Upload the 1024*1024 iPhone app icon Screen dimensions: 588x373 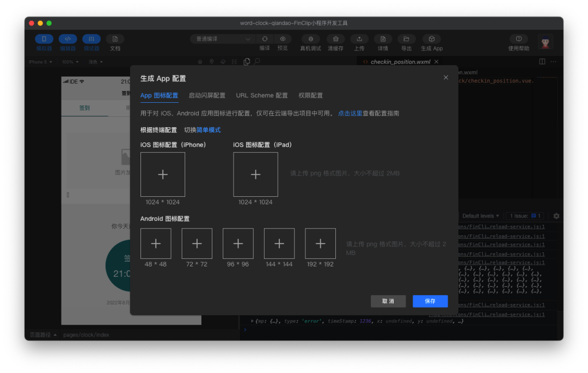(163, 174)
